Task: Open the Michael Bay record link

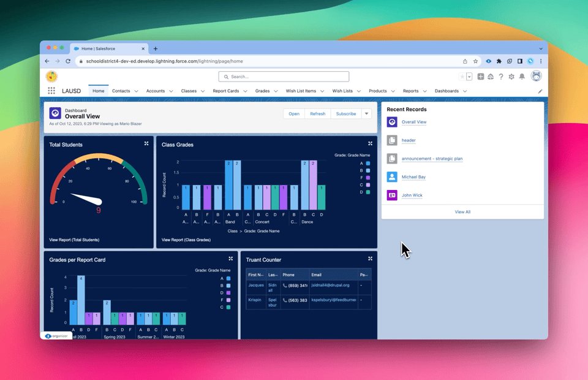Action: click(413, 177)
